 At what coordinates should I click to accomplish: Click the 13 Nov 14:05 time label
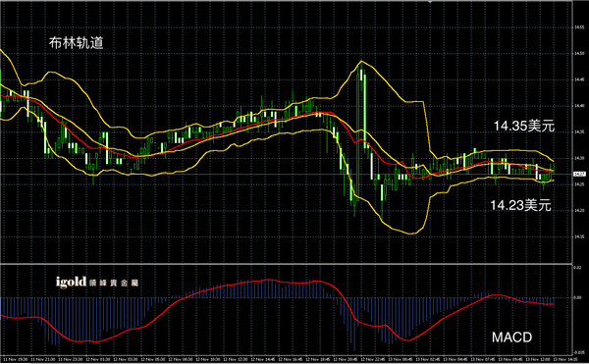[565, 359]
